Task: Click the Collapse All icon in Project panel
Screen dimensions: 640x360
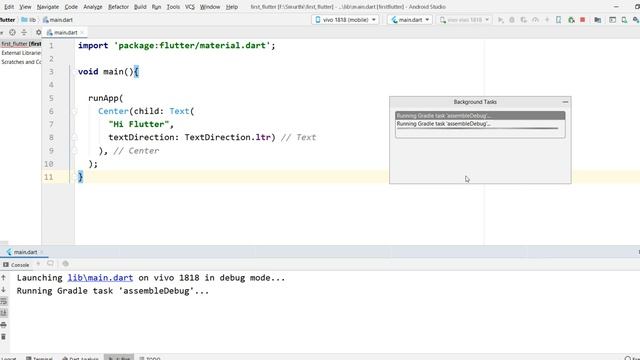Action: click(24, 32)
